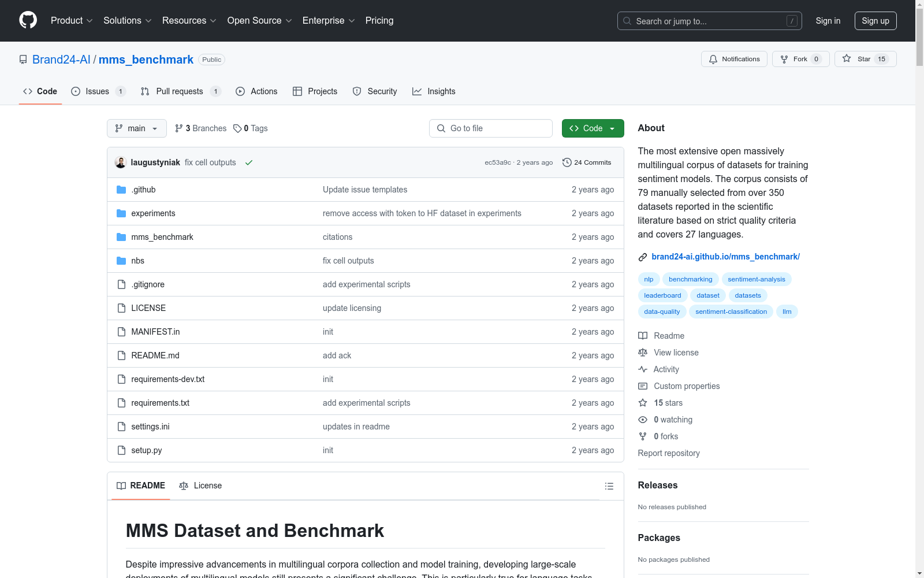Open the Actions tab
924x578 pixels.
tap(256, 91)
